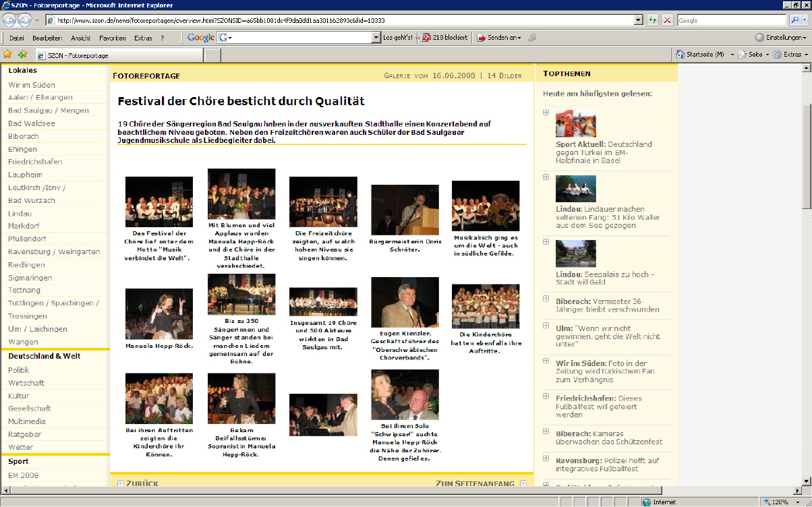Screen dimensions: 812x507
Task: Click the browser Back arrow button
Action: pos(10,20)
